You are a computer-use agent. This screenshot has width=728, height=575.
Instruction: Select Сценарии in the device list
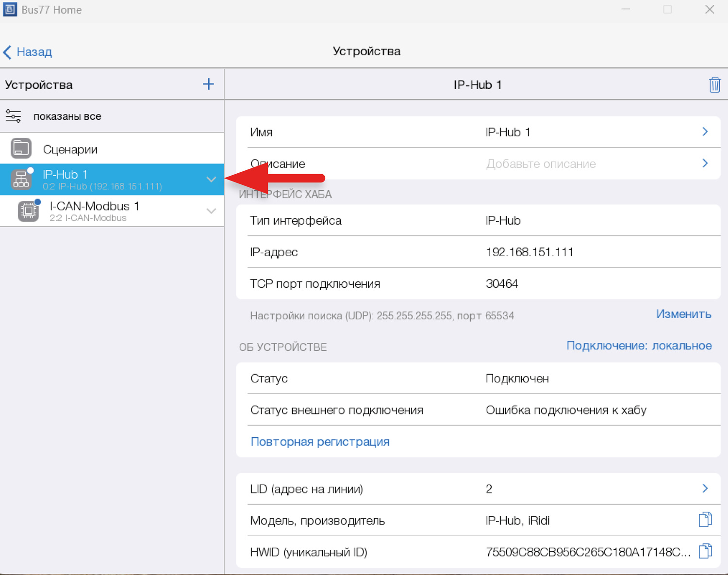coord(70,149)
